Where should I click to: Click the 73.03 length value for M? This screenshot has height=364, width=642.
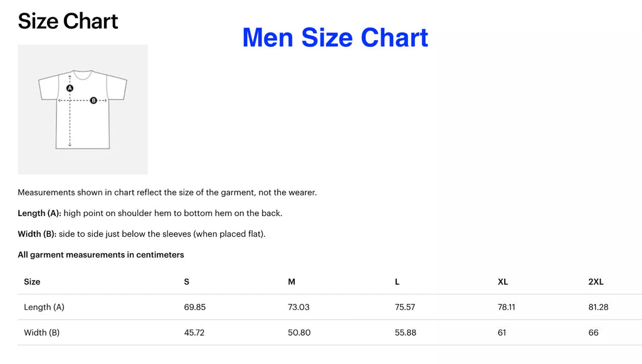(x=299, y=307)
